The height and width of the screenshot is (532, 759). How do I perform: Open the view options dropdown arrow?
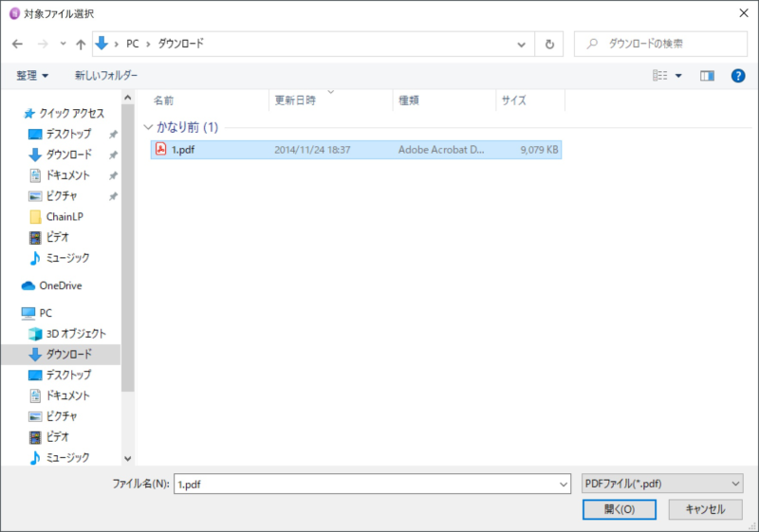tap(678, 76)
